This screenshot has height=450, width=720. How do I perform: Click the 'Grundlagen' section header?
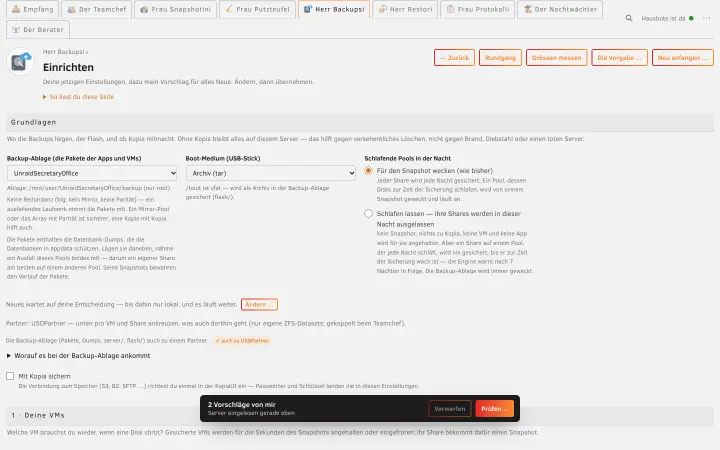coord(360,122)
